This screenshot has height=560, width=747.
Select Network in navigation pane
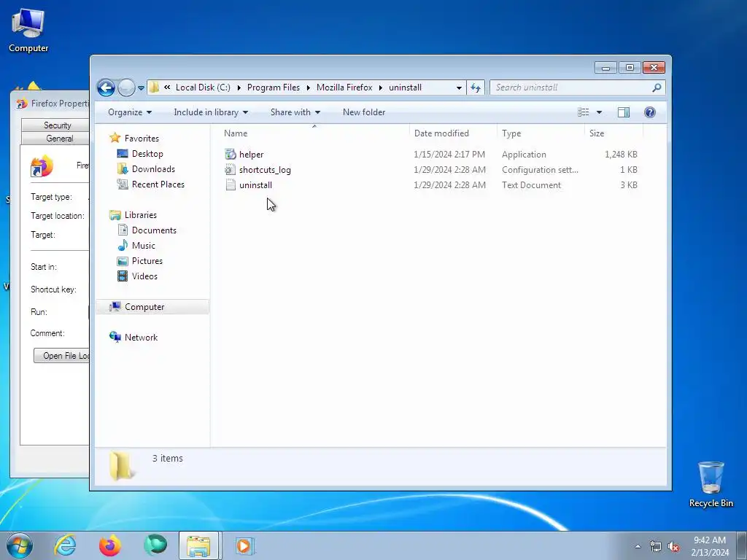click(x=141, y=337)
